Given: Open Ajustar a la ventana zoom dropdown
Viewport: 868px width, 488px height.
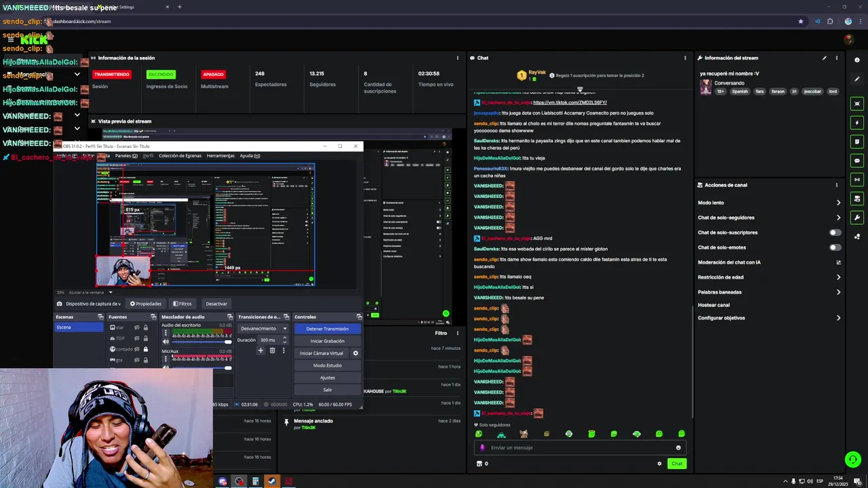Looking at the screenshot, I should coord(90,292).
